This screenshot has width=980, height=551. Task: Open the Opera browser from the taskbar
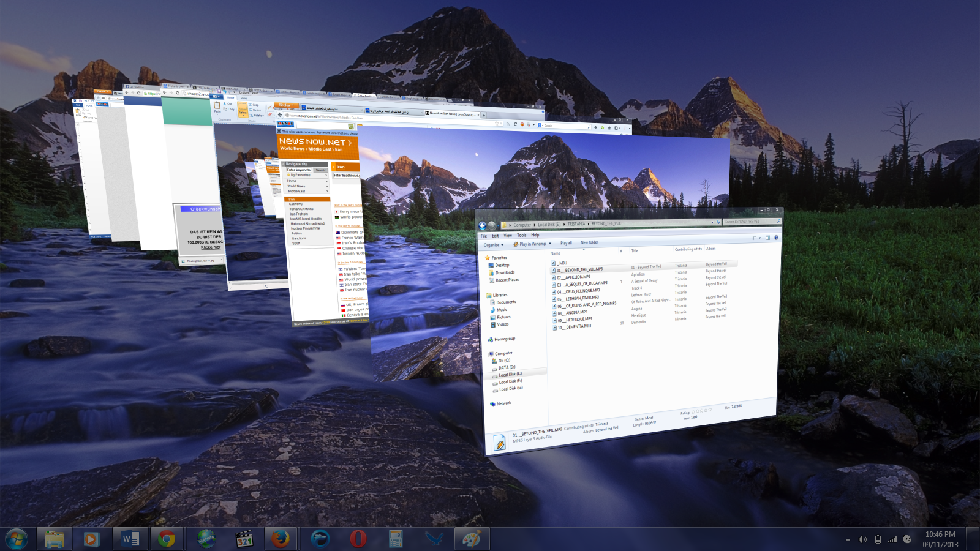click(358, 539)
